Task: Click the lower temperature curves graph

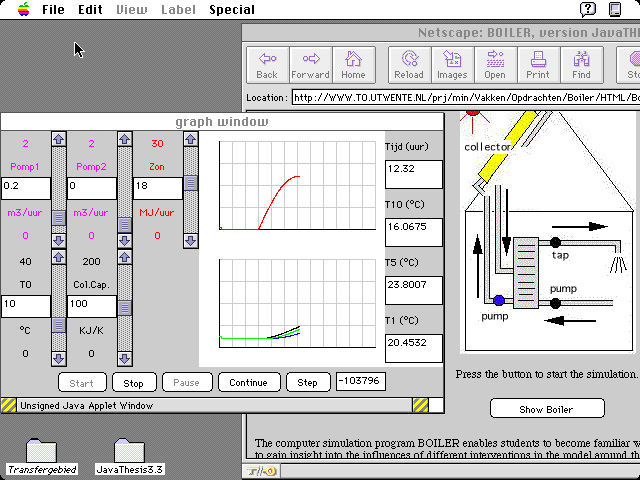Action: point(297,303)
